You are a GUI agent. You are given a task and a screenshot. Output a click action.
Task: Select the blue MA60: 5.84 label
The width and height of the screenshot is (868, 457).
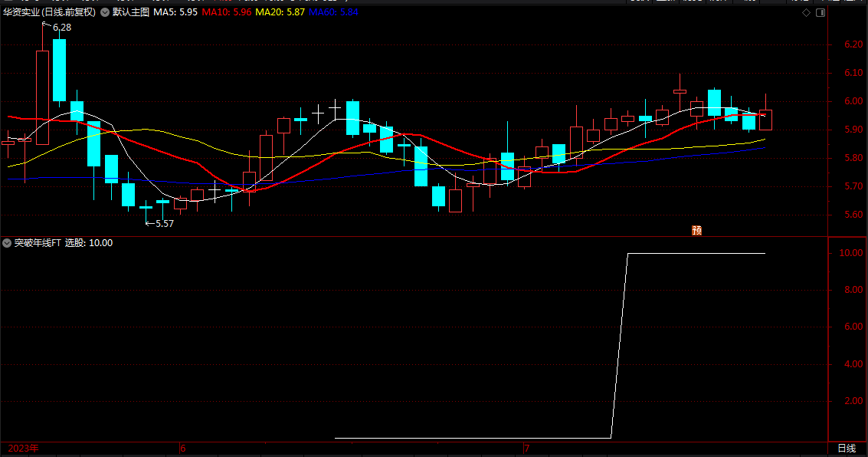coord(333,12)
